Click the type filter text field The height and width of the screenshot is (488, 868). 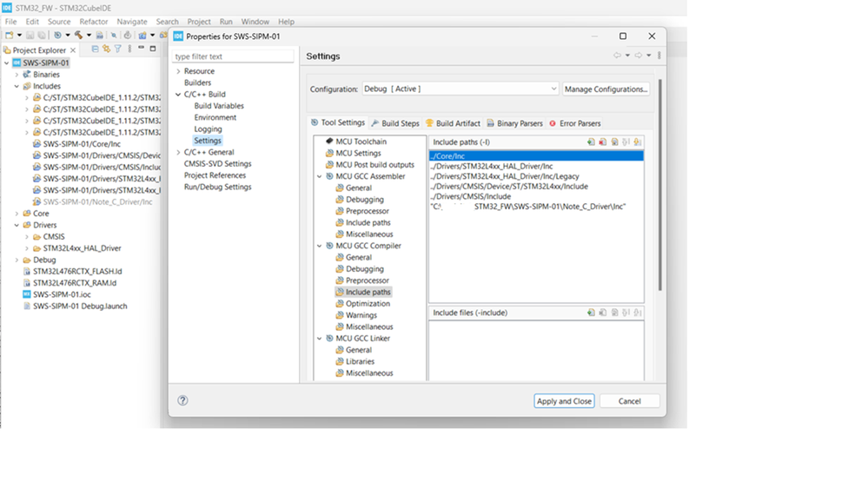(x=233, y=56)
